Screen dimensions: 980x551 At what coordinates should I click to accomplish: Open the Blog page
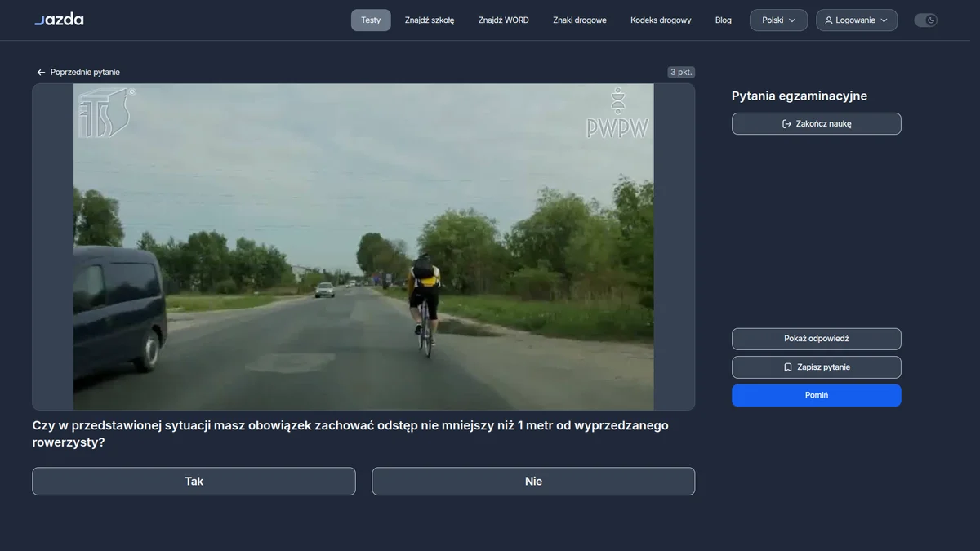tap(724, 20)
